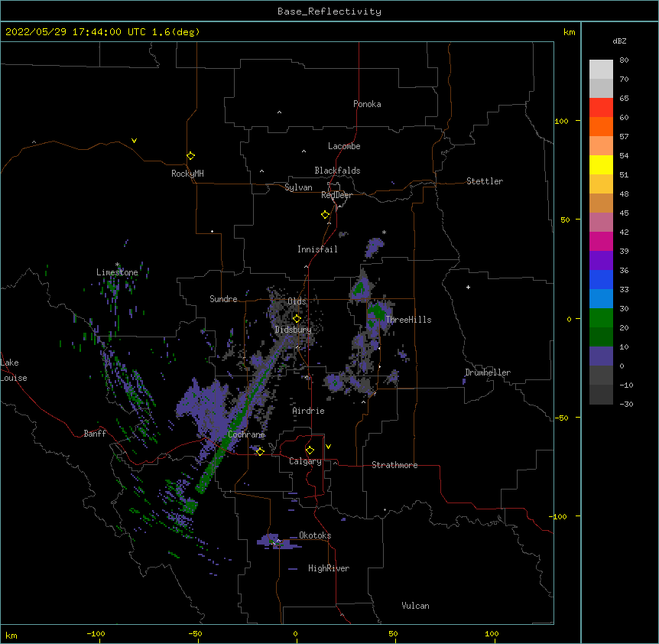This screenshot has height=644, width=659.
Task: Choose the blue 36-33 dBZ legend swatch
Action: (601, 279)
